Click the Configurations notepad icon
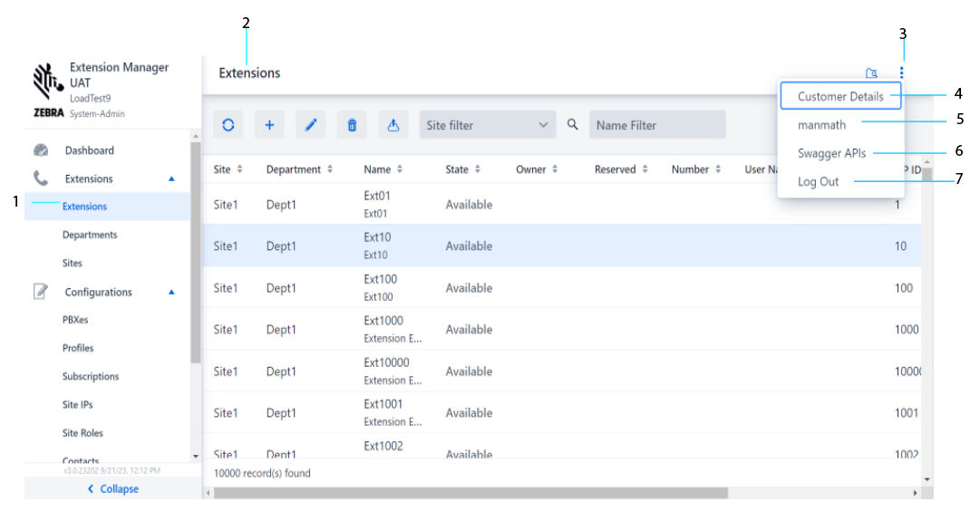Screen dimensions: 980x521 coord(41,291)
